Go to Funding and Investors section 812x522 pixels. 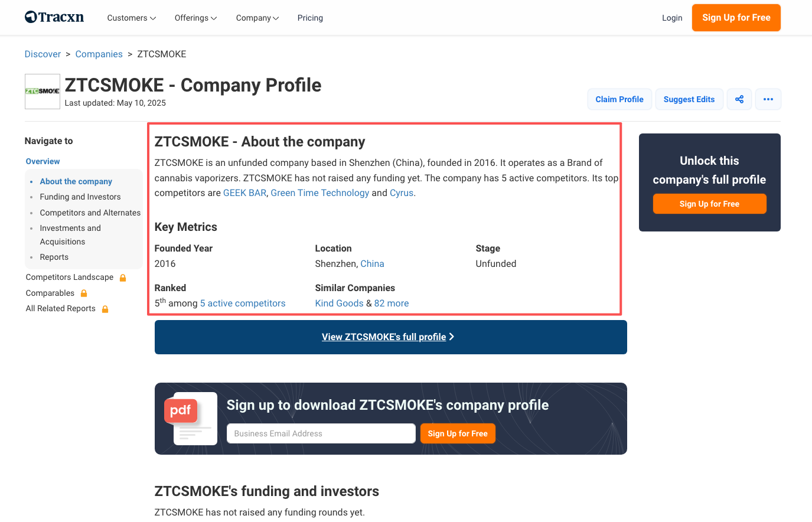click(x=80, y=197)
